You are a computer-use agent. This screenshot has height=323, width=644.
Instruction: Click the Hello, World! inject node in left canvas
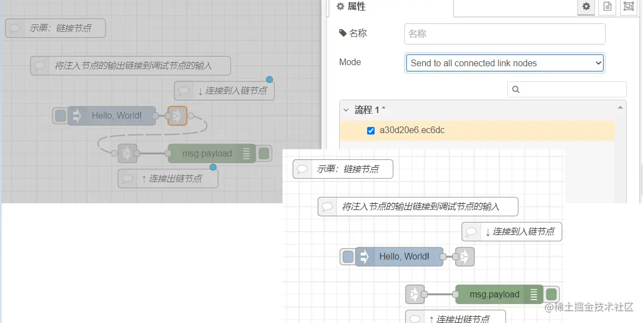tap(112, 116)
